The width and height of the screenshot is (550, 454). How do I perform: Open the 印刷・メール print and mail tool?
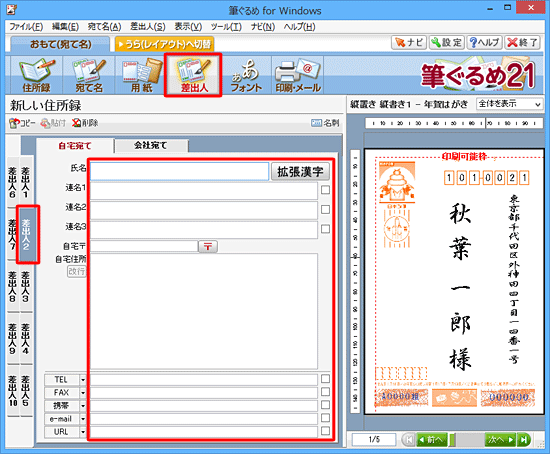[298, 75]
